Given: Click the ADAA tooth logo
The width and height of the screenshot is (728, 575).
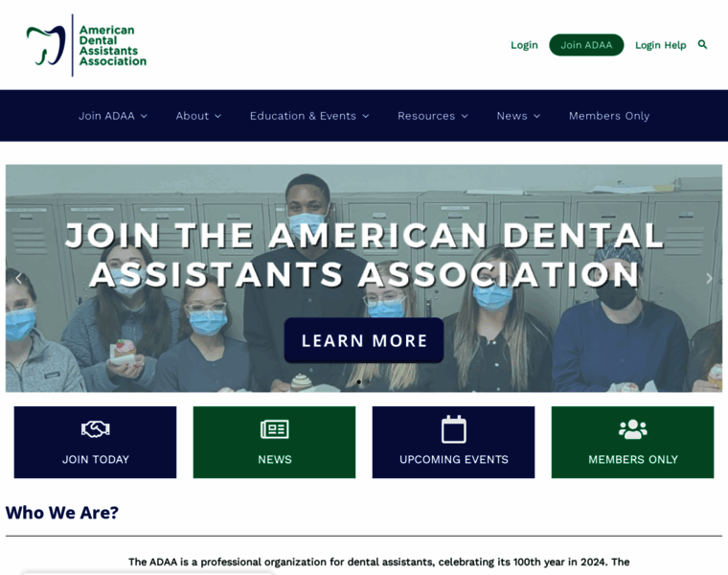Looking at the screenshot, I should (x=46, y=45).
